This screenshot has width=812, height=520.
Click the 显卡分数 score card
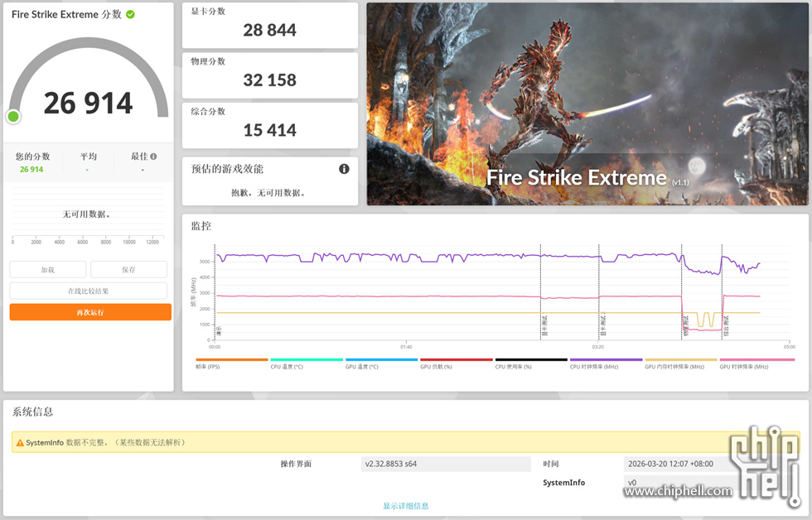[x=270, y=25]
